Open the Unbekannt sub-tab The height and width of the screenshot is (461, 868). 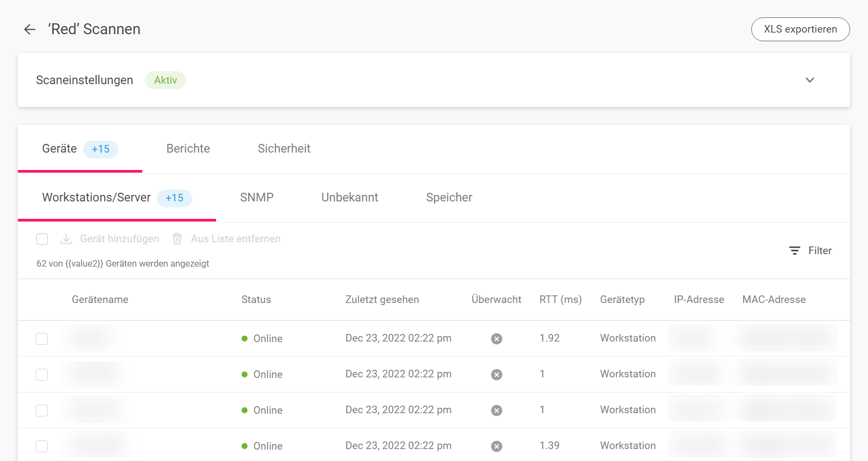(x=350, y=198)
